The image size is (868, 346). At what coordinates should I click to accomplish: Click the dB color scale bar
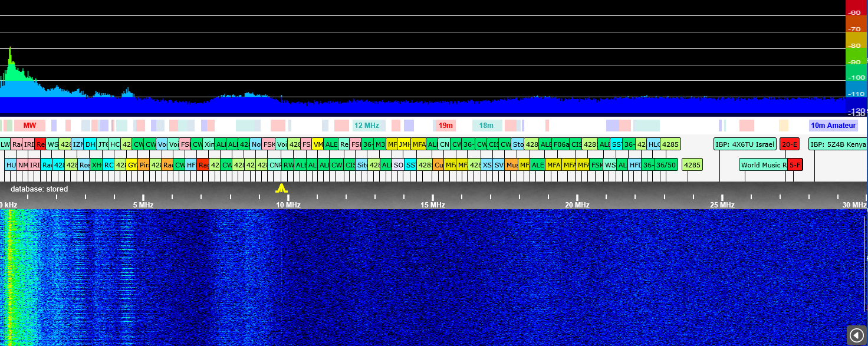pos(856,59)
